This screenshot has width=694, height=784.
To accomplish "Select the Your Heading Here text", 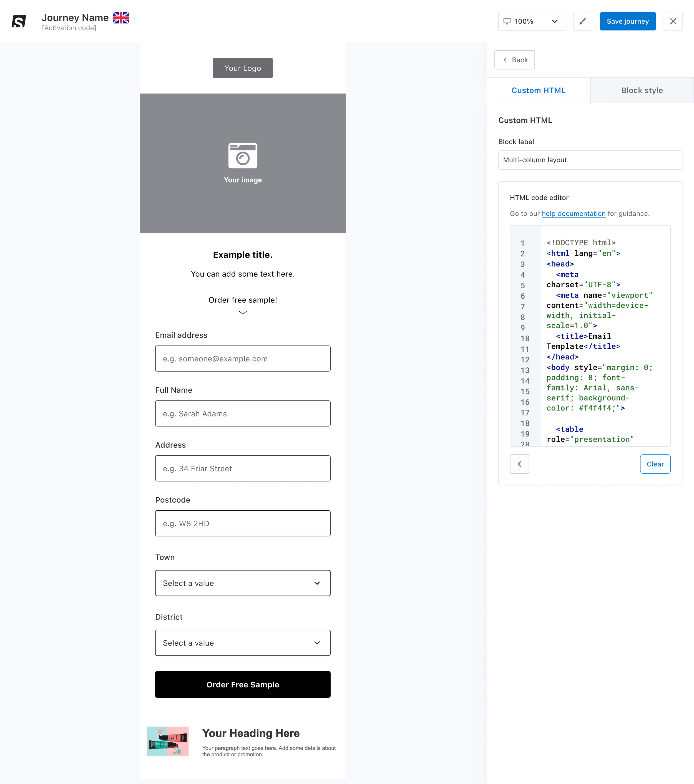I will [x=251, y=733].
